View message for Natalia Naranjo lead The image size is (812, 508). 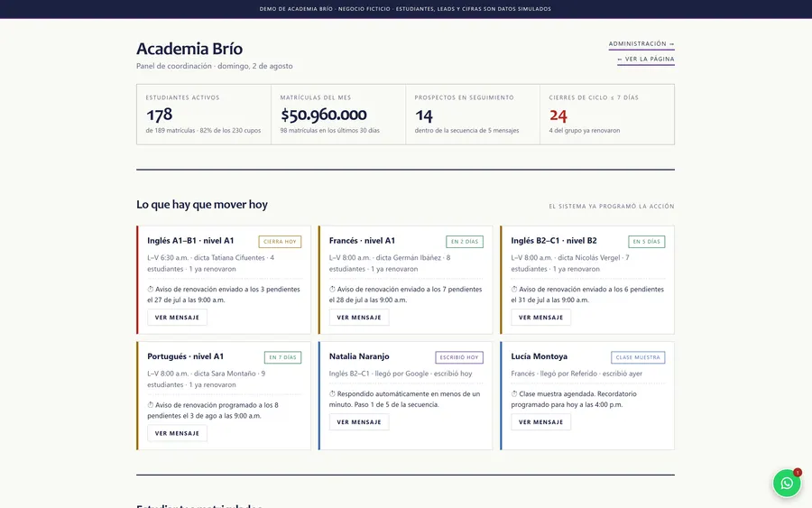[x=359, y=422]
